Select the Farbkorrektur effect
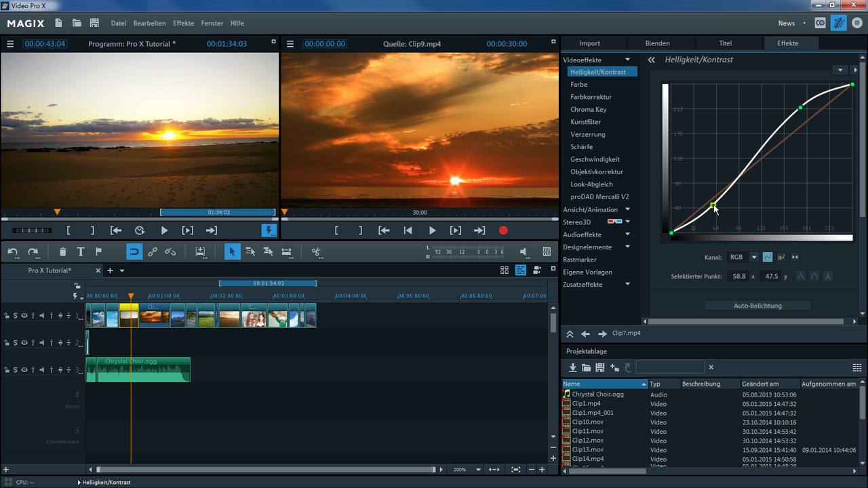The width and height of the screenshot is (868, 488). pos(591,97)
